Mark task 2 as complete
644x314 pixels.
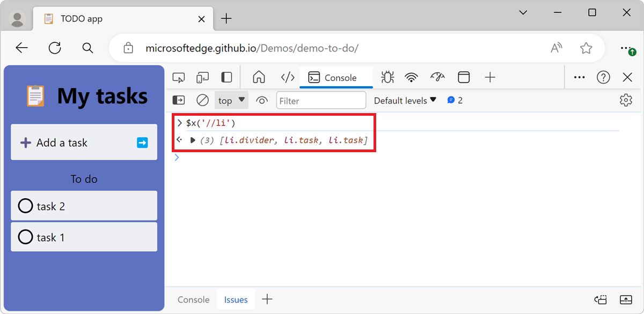coord(25,205)
